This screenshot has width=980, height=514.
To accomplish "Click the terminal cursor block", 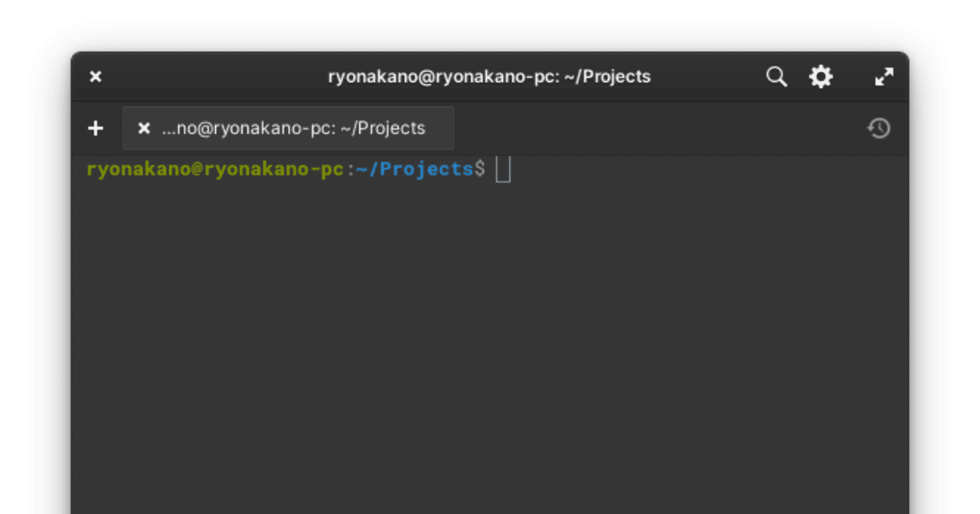I will tap(503, 169).
